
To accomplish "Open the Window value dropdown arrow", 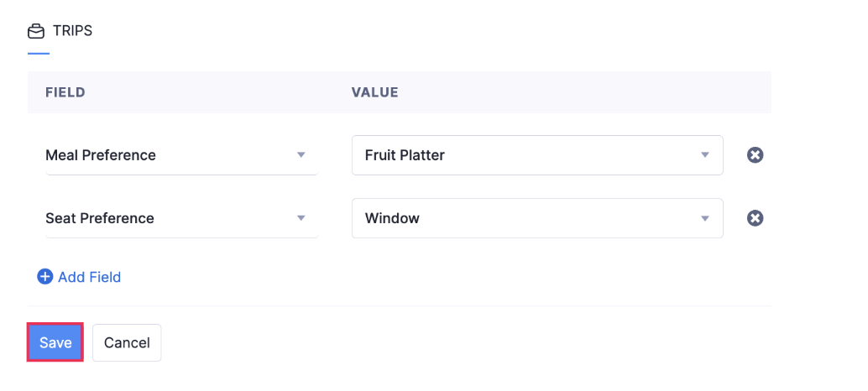I will point(705,218).
